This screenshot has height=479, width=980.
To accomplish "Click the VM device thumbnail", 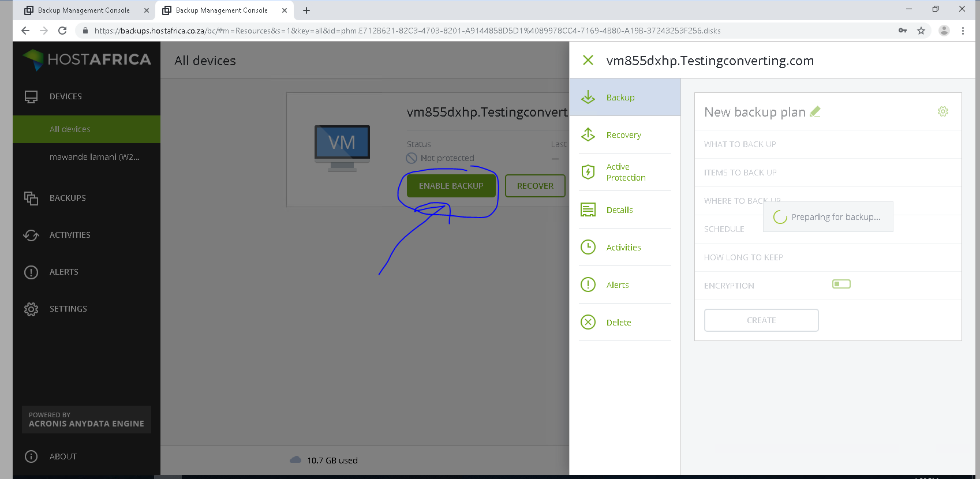I will pyautogui.click(x=342, y=148).
